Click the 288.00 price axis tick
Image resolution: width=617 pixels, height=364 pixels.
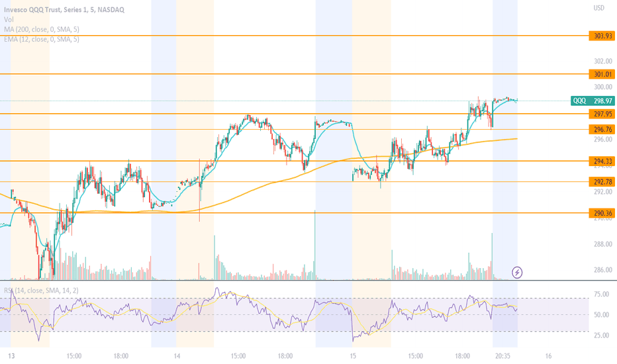click(603, 244)
